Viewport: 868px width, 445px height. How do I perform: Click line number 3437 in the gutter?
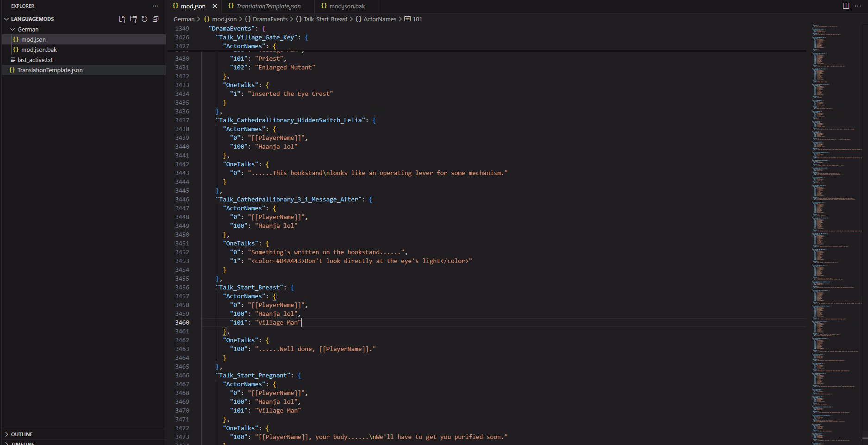coord(182,120)
